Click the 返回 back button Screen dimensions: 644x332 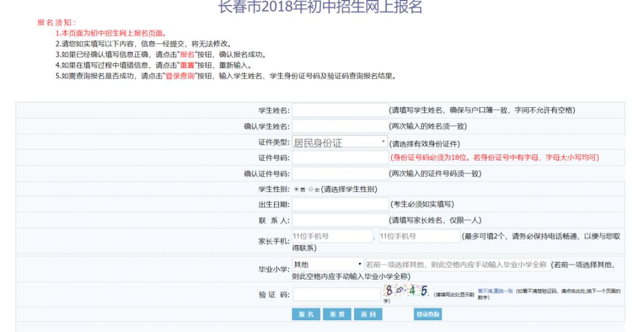click(x=369, y=314)
